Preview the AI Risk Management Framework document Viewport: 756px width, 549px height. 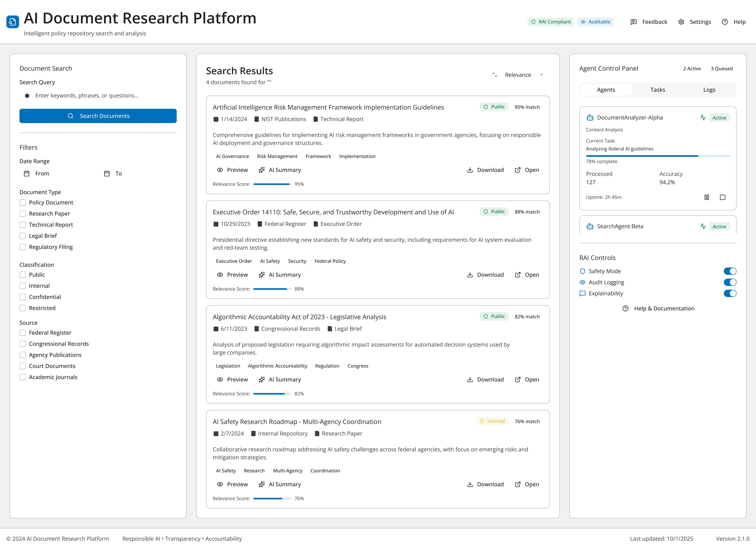pyautogui.click(x=232, y=170)
